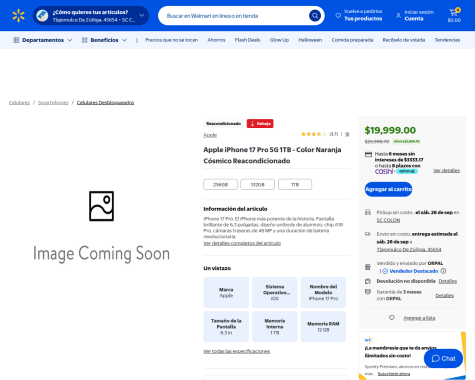
Task: Click the heart icon beside Agregar a lista
Action: (392, 318)
